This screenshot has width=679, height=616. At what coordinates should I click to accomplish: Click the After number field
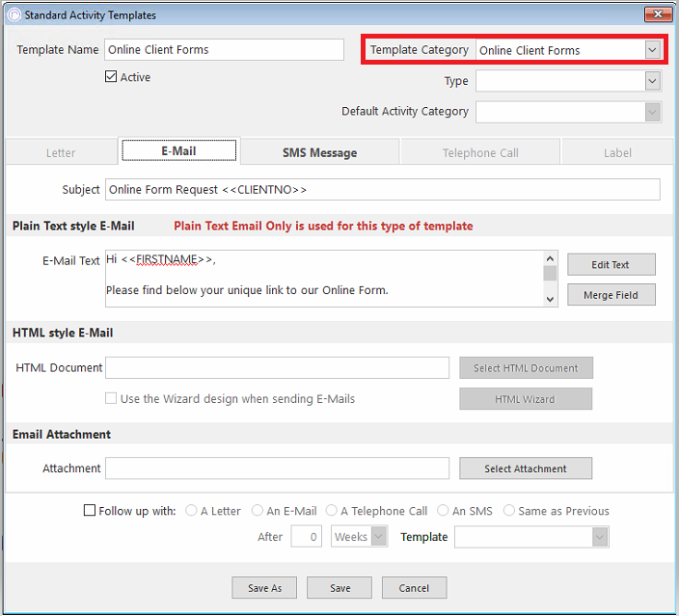pos(306,537)
